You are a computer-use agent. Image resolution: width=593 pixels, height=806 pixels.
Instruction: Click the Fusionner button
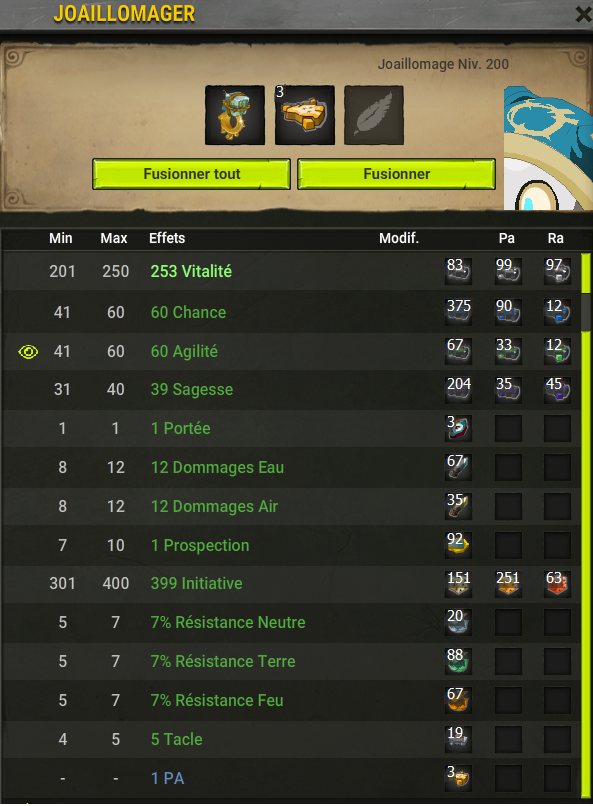pos(396,174)
